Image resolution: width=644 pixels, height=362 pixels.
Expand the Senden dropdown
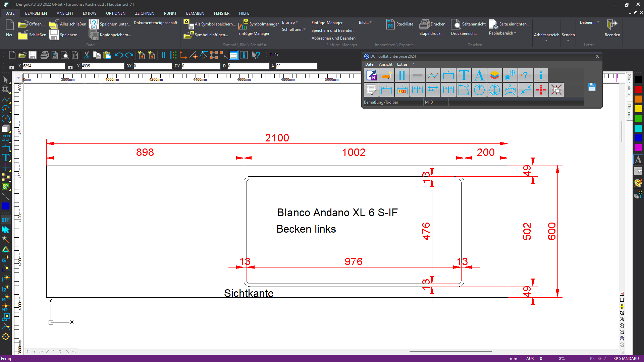(x=568, y=37)
